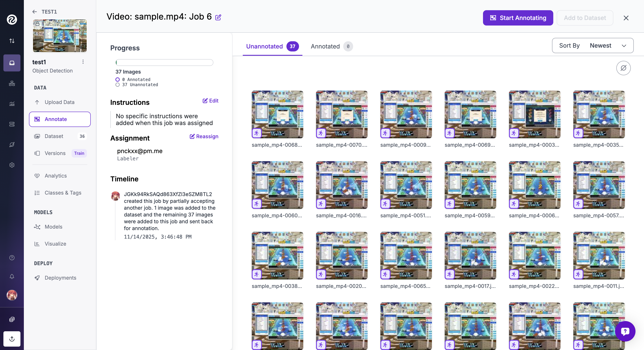Toggle the annotation visibility circle icon
644x350 pixels.
[x=623, y=68]
